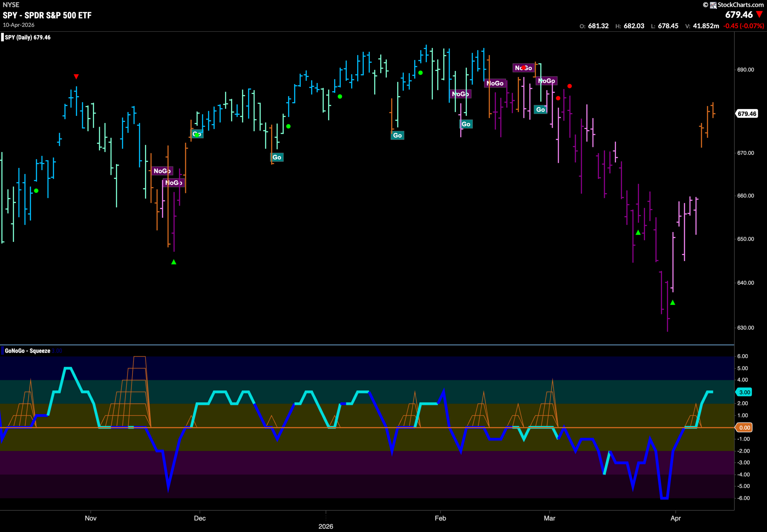The height and width of the screenshot is (532, 767).
Task: Click the red down triangle above late-October peak
Action: click(76, 77)
